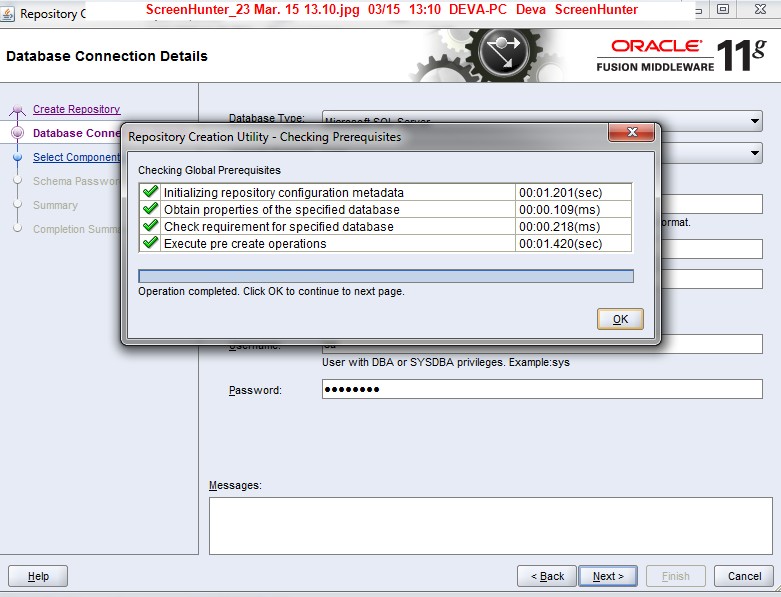Click the time value 00:00.218(ms)
This screenshot has height=597, width=781.
pos(559,227)
